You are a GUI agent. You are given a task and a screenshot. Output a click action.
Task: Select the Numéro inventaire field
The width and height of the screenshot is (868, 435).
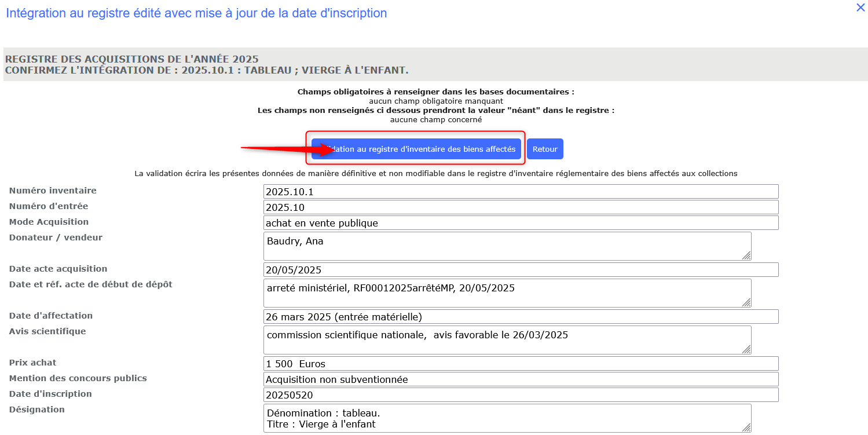point(521,192)
